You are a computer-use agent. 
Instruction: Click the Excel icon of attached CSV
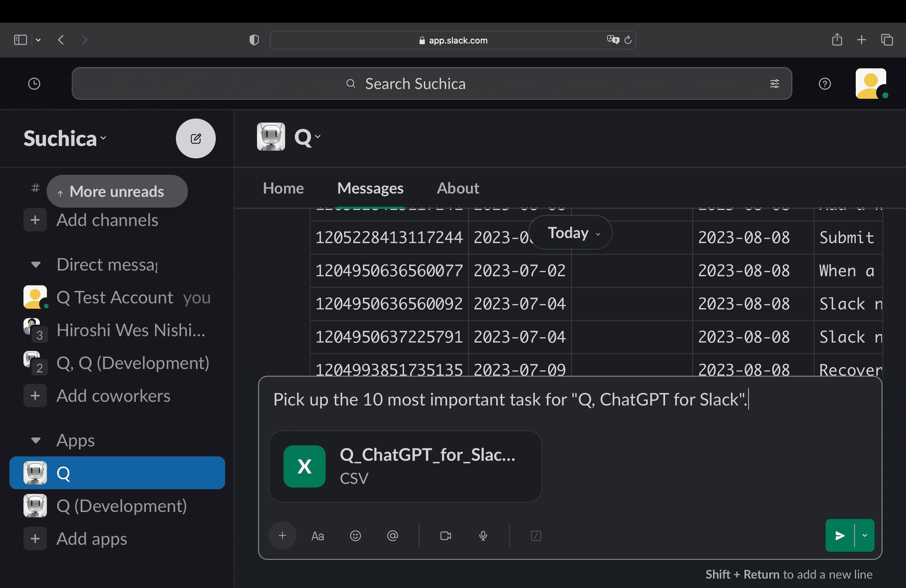pos(305,466)
